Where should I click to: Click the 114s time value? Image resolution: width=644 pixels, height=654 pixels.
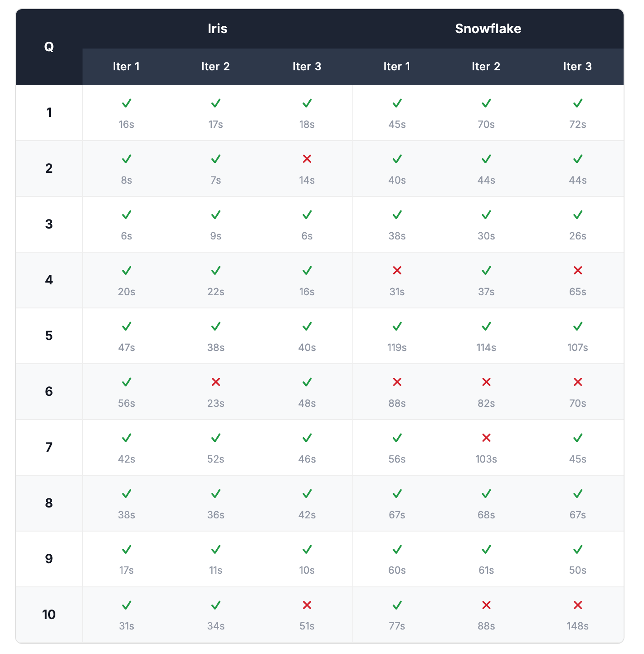point(486,347)
